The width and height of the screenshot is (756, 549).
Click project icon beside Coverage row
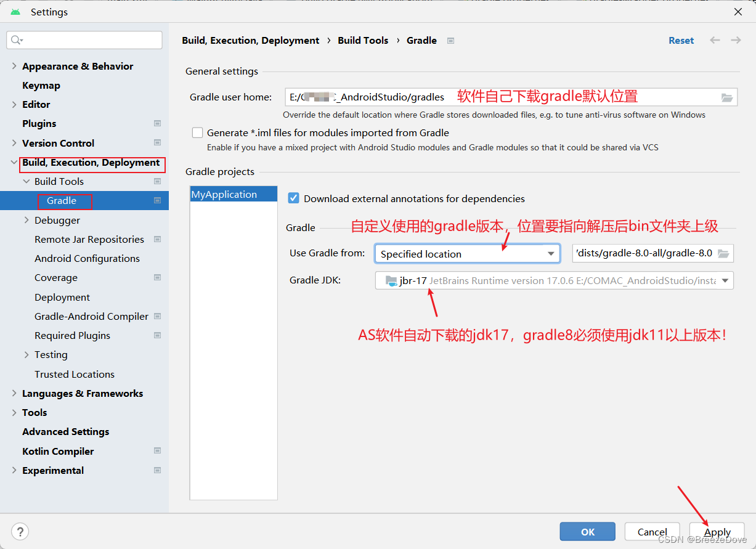pos(157,277)
